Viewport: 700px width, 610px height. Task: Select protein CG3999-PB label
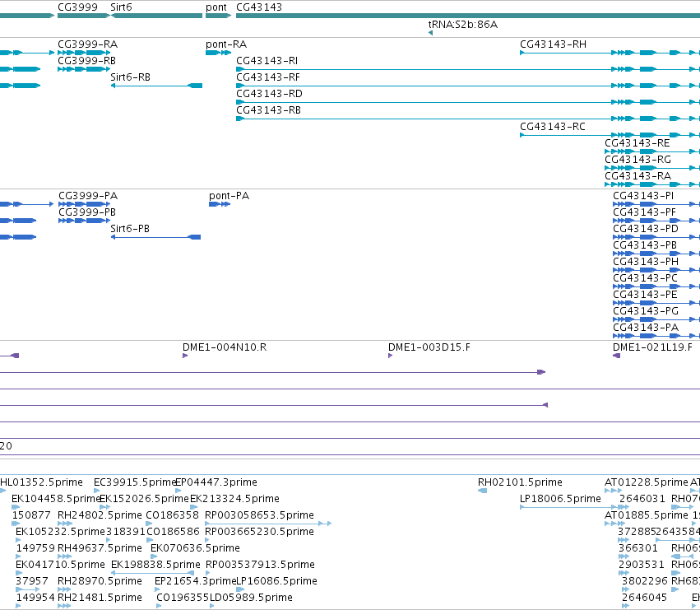(x=87, y=212)
